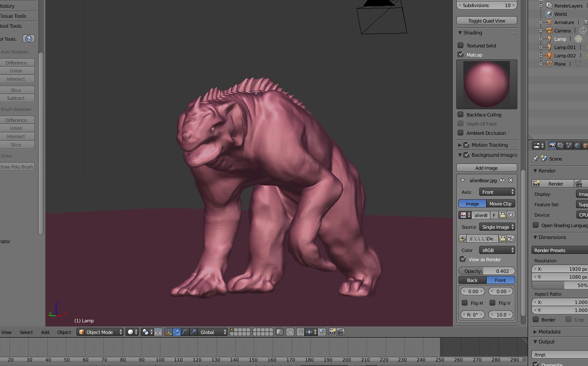Enable Flip V checkbox
588x366 pixels.
[492, 303]
